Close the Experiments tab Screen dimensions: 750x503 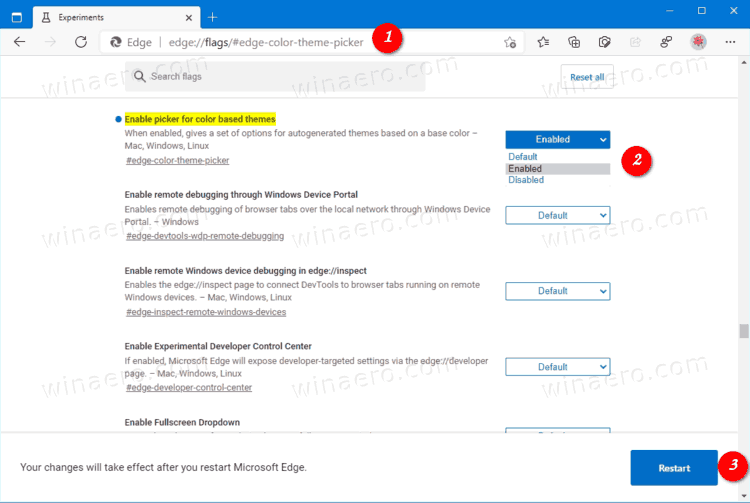189,18
